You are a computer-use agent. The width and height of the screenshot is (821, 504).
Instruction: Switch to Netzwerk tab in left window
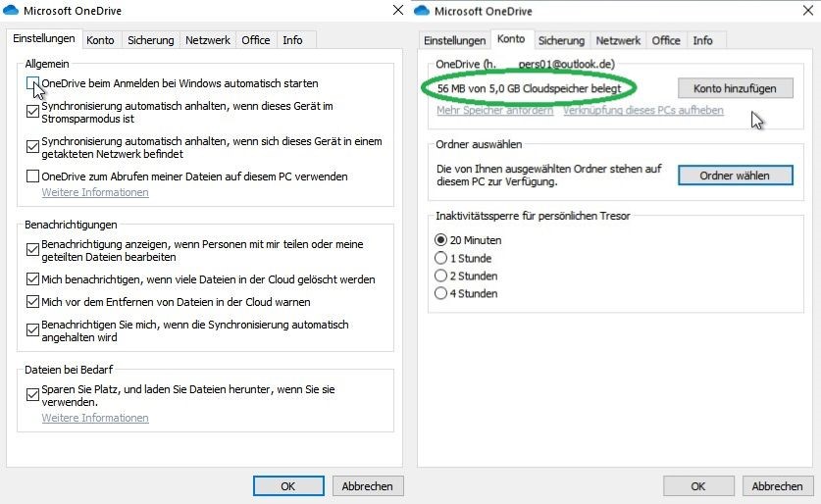pos(208,40)
